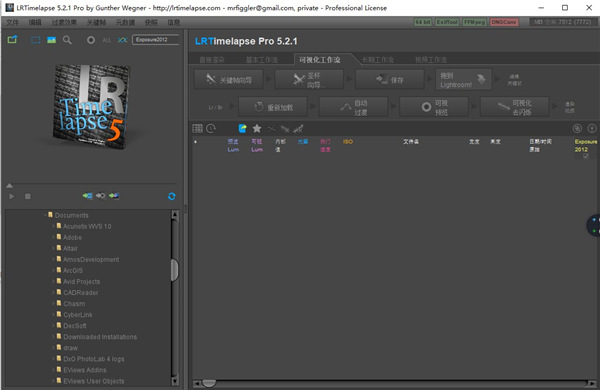Expand the CyberLink folder node
The width and height of the screenshot is (600, 390).
click(53, 315)
